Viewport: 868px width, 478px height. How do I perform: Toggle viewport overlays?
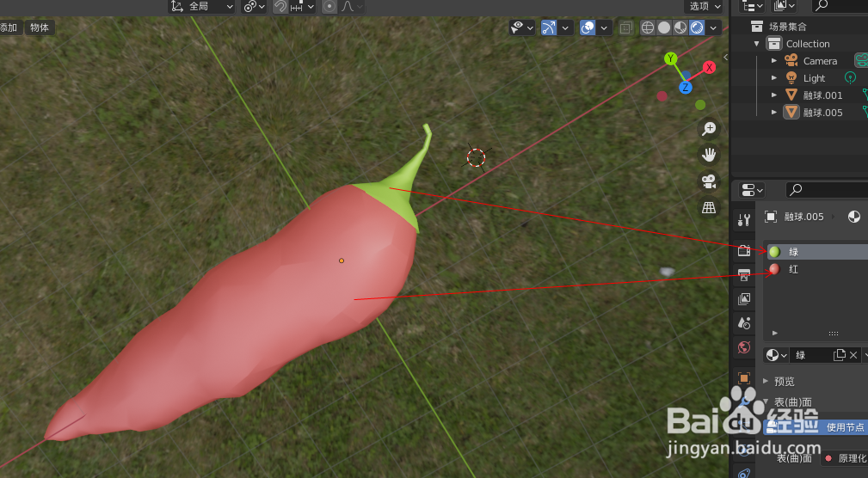tap(588, 28)
